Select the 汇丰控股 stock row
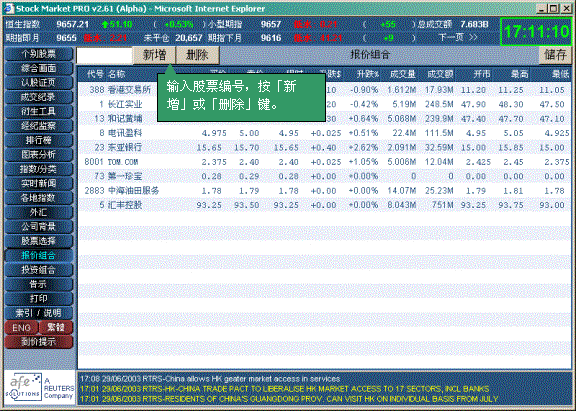This screenshot has height=411, width=576. click(324, 205)
